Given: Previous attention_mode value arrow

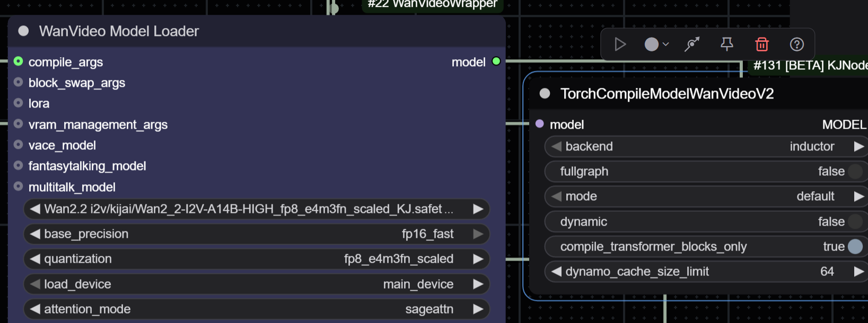Looking at the screenshot, I should pyautogui.click(x=35, y=309).
